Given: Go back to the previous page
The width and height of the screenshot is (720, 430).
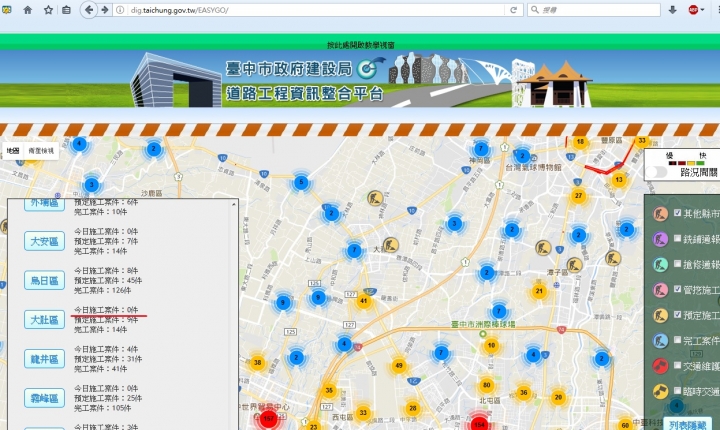Looking at the screenshot, I should (x=89, y=10).
